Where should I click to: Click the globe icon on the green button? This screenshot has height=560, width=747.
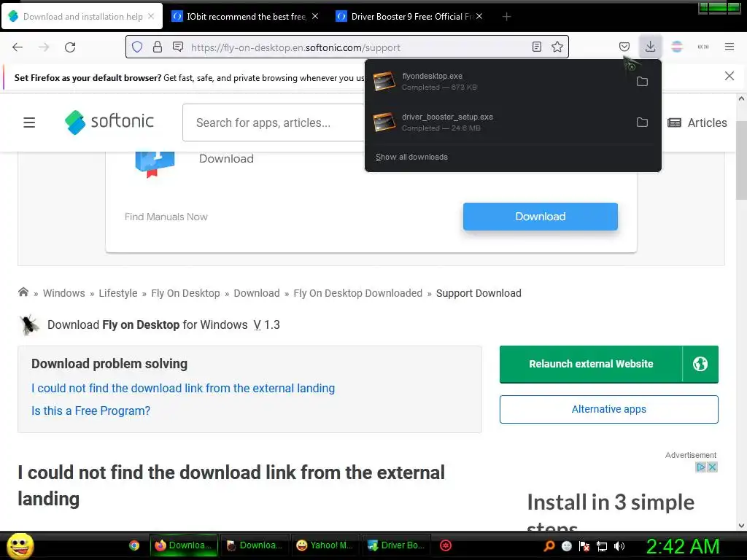tap(700, 365)
